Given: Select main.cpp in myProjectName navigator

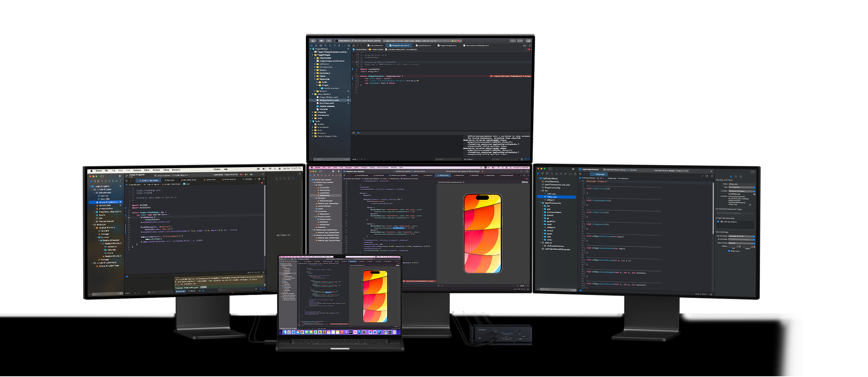Looking at the screenshot, I should [551, 194].
